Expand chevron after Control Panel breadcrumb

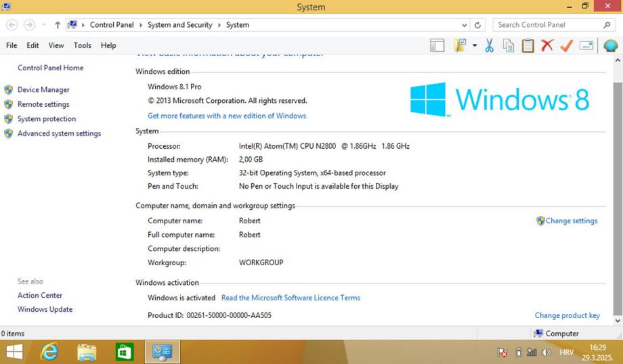[141, 25]
